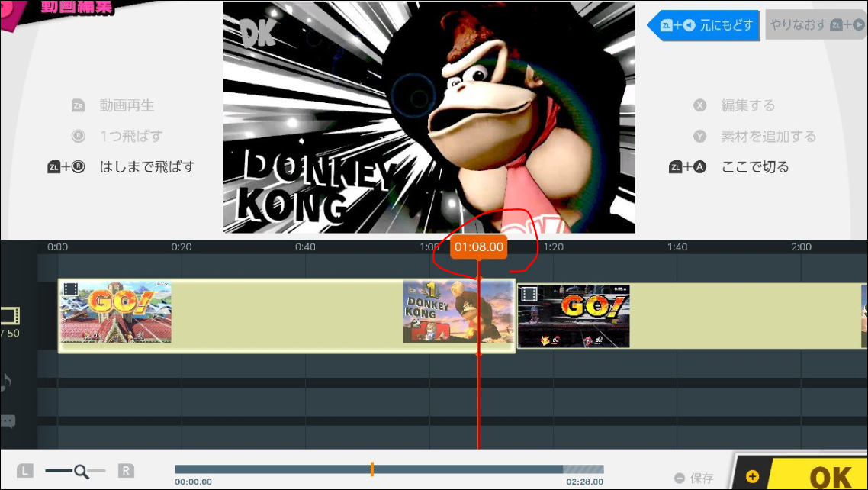Click the 保存 save button
Image resolution: width=868 pixels, height=490 pixels.
pos(702,478)
